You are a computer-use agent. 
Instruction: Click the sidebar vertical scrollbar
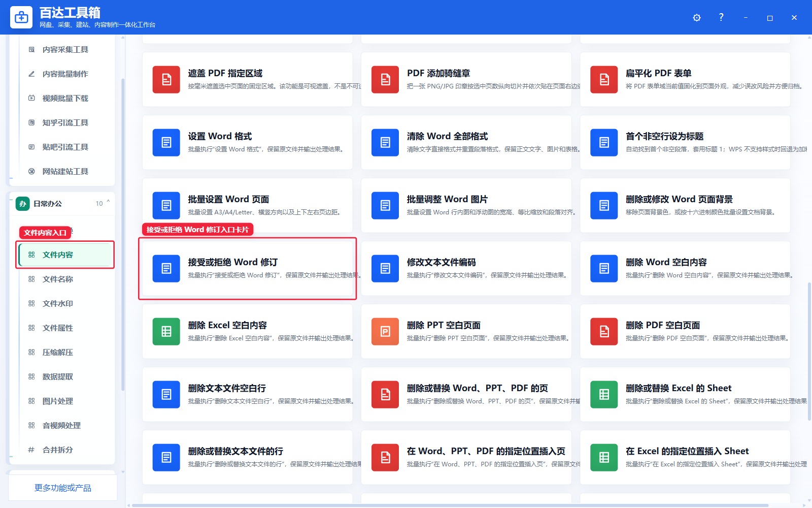click(123, 234)
